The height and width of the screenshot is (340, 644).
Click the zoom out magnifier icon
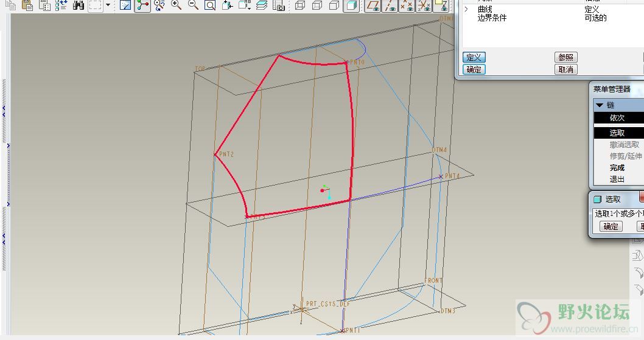click(193, 5)
